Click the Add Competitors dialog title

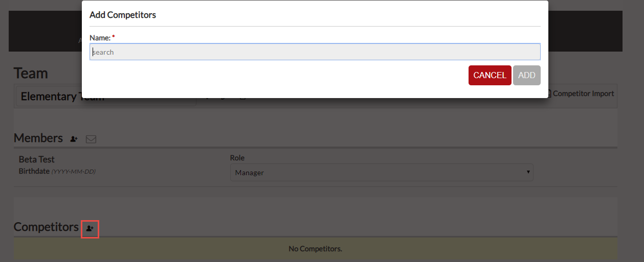click(123, 15)
